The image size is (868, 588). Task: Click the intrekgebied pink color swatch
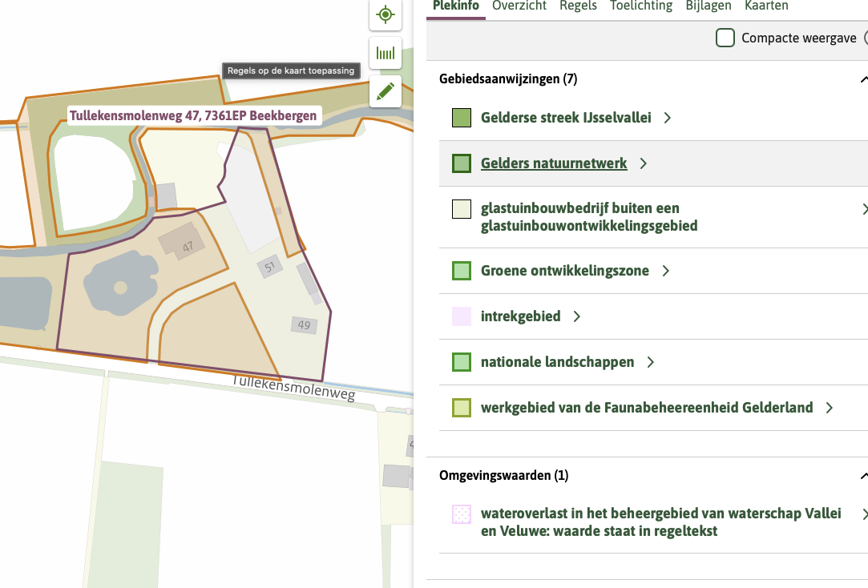462,316
